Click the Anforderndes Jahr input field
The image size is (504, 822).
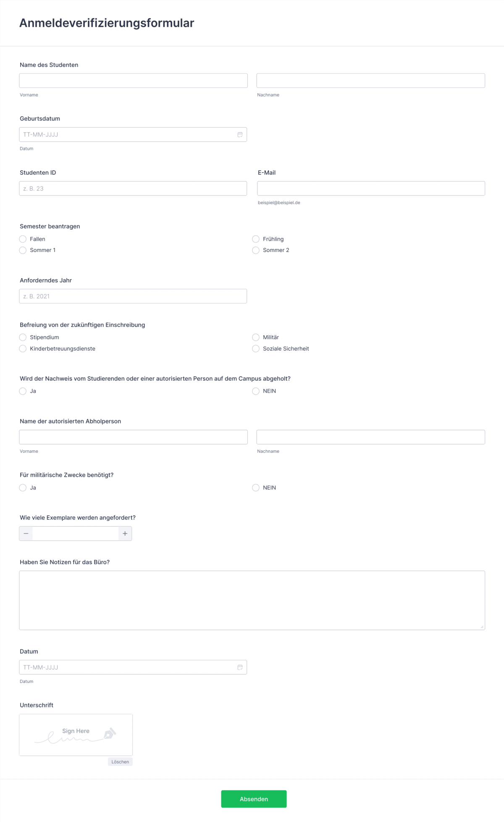pyautogui.click(x=133, y=296)
